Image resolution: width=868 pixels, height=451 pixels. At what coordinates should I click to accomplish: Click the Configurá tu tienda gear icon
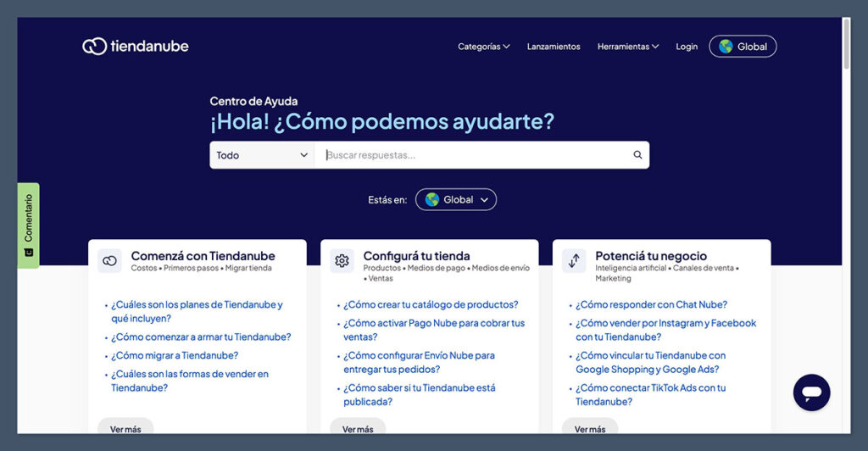point(342,260)
